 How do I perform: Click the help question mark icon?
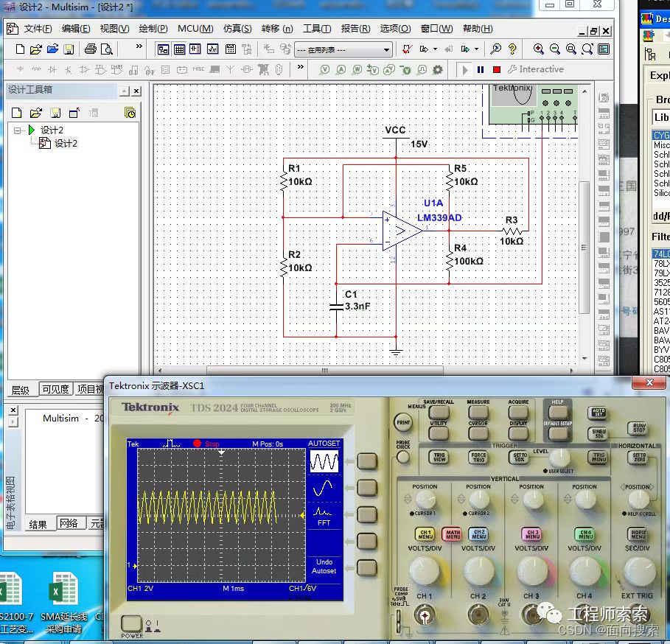tap(512, 49)
